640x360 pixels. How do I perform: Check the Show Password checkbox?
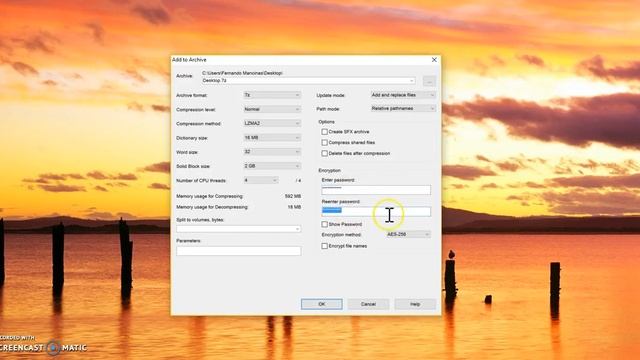(324, 224)
